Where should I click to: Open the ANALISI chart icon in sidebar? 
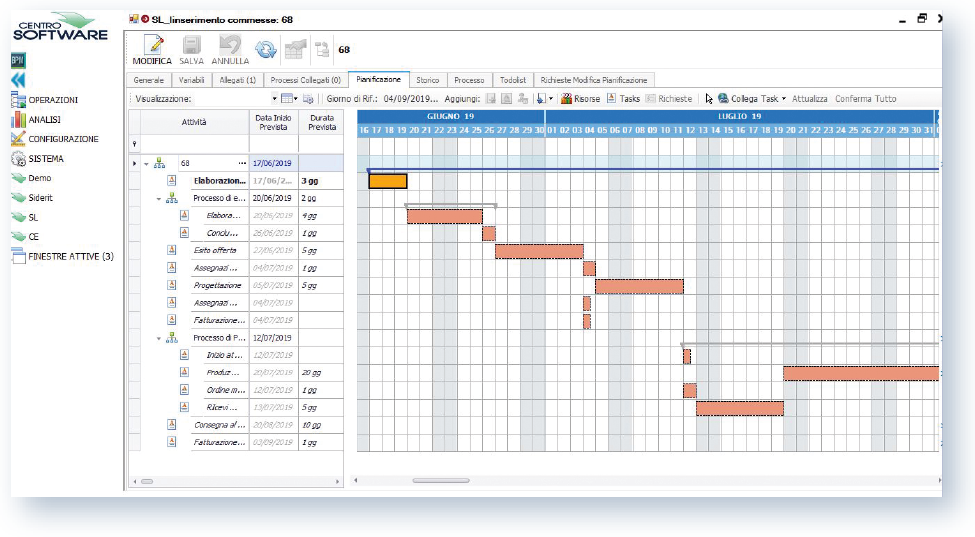18,120
